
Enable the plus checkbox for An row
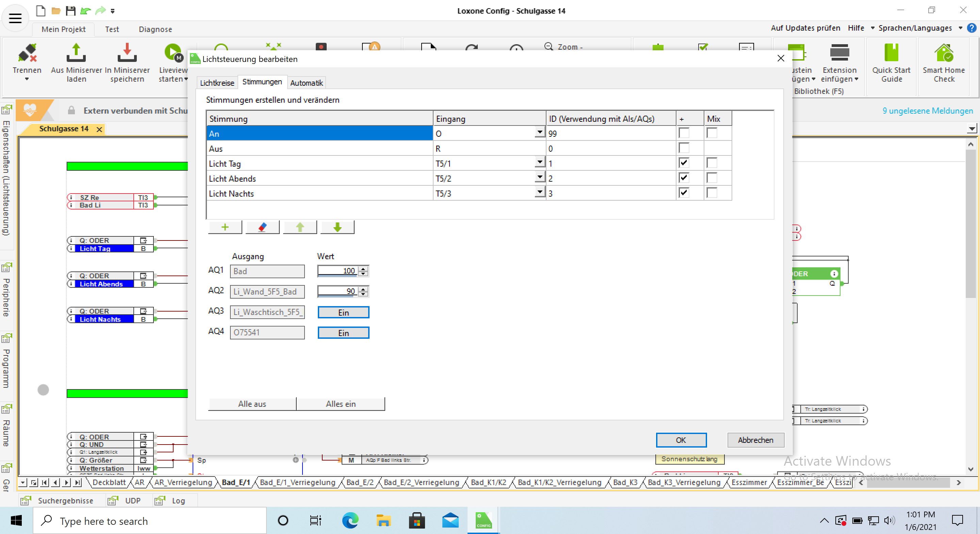pyautogui.click(x=684, y=133)
